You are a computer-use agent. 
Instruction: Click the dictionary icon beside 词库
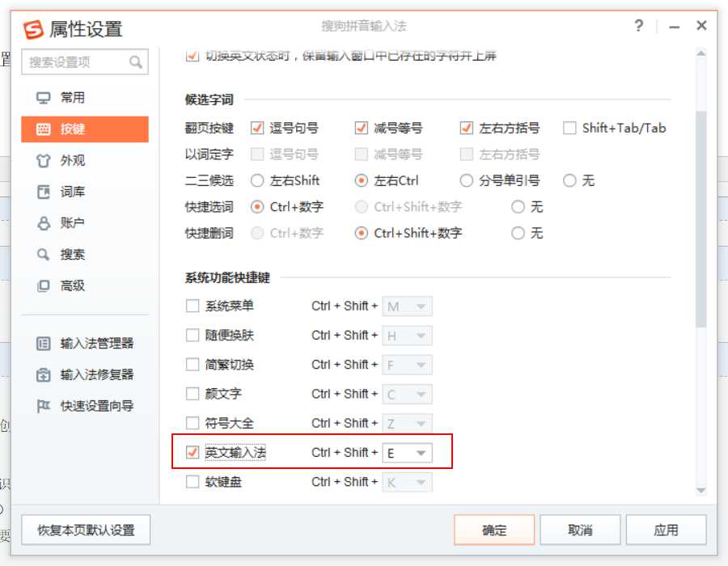point(43,192)
